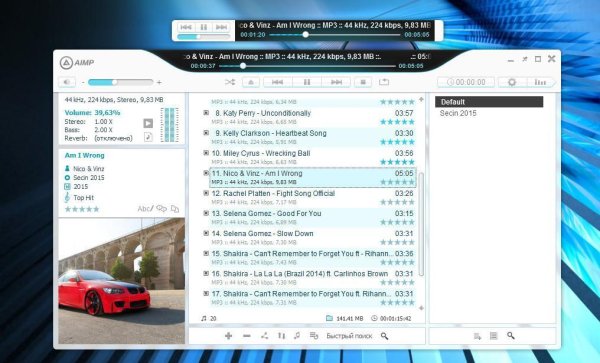Toggle the checkbox for Katy Perry - Unconditionally

point(206,113)
